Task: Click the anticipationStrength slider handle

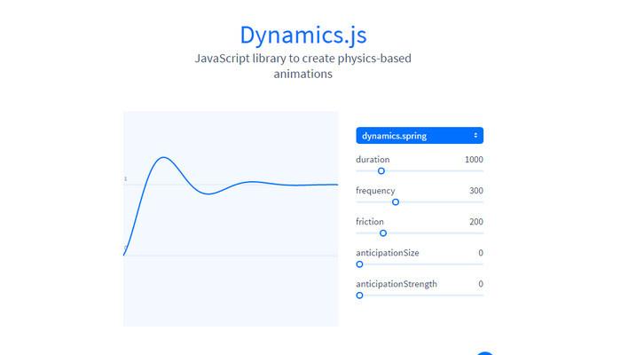Action: (359, 296)
